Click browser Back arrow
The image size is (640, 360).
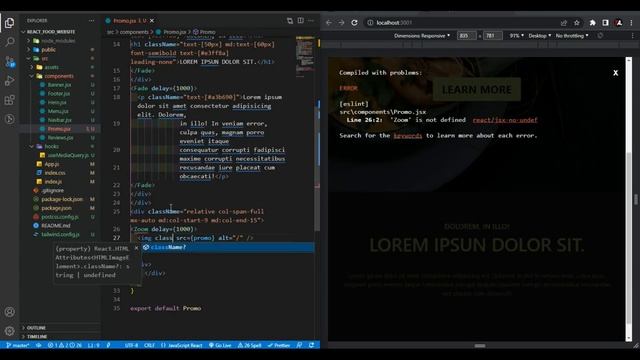point(329,23)
